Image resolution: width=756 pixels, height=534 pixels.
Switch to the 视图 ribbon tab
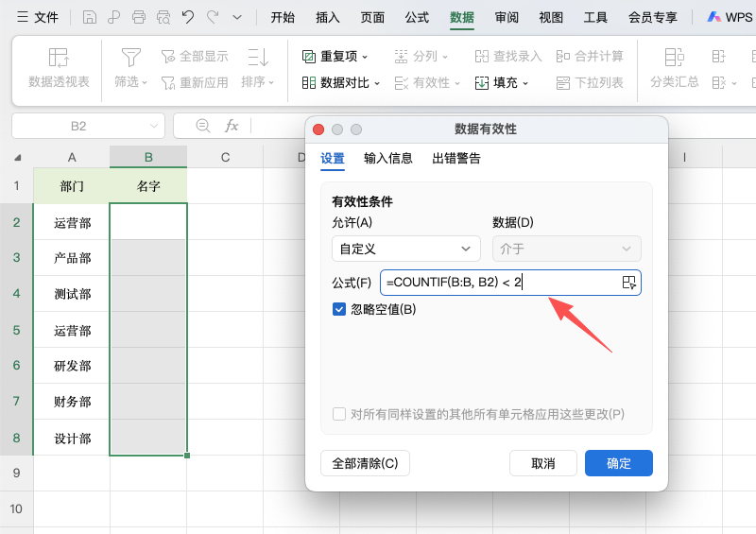[x=551, y=18]
